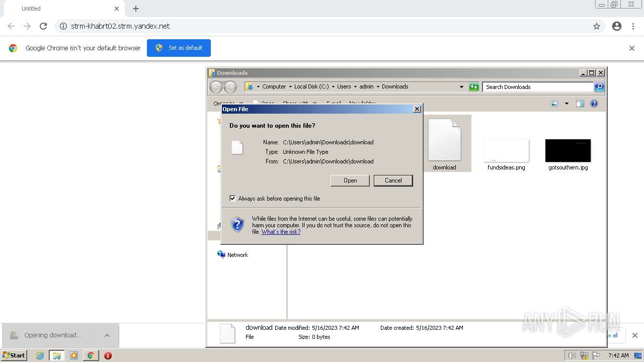Go back in Chrome
The width and height of the screenshot is (644, 362).
pyautogui.click(x=11, y=26)
